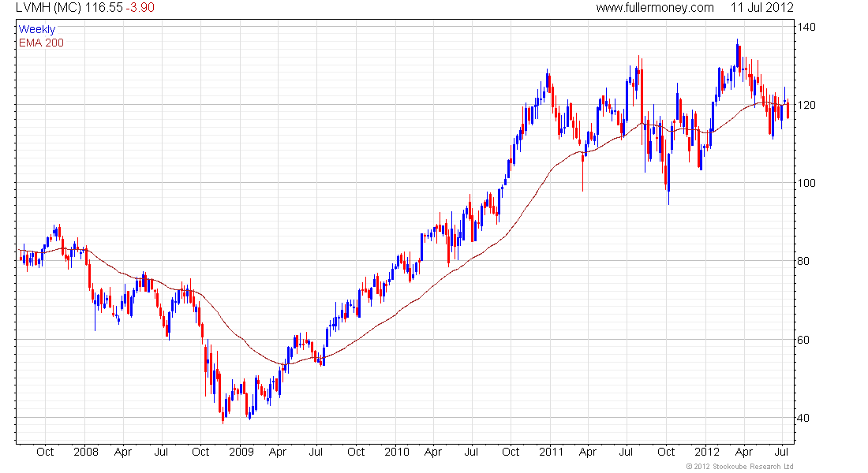Click the 80 price axis label
Viewport: 868px width, 473px height.
(x=803, y=261)
